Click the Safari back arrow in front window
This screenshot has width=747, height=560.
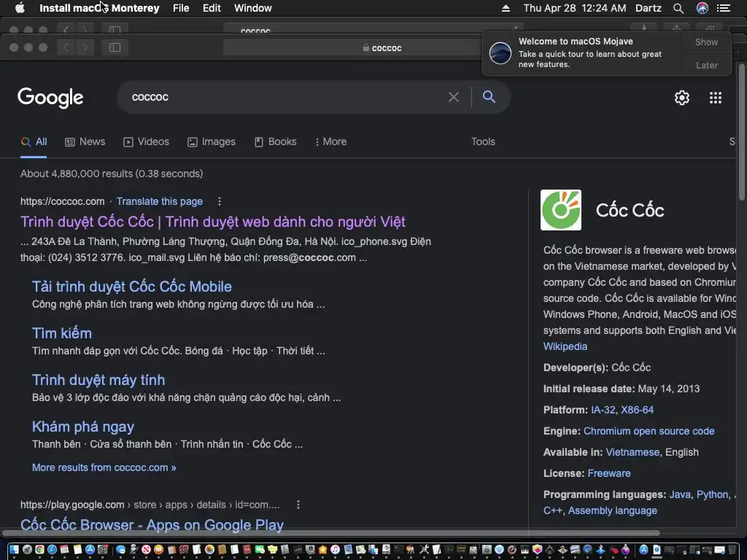66,47
